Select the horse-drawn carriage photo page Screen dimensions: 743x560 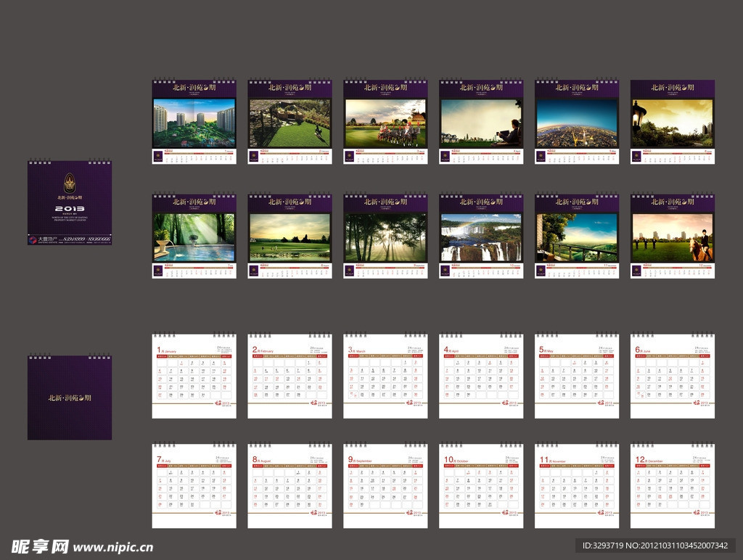[385, 122]
